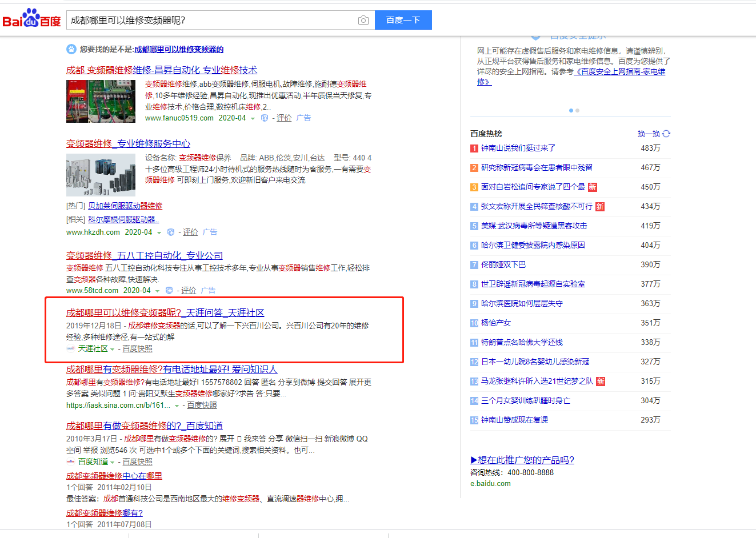Open camera image search icon
Viewport: 756px width, 538px height.
click(x=363, y=20)
